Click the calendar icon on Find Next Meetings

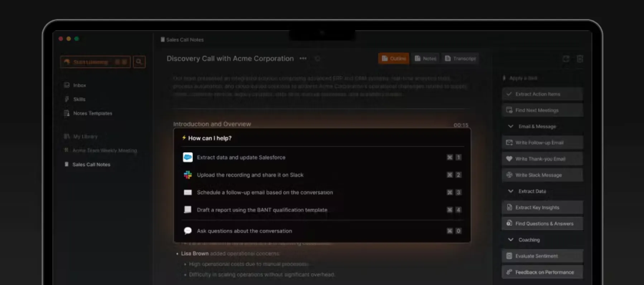point(509,110)
